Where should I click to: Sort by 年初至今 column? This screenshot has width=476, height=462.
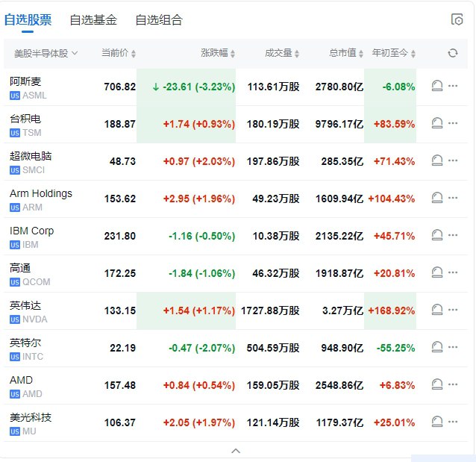point(394,53)
